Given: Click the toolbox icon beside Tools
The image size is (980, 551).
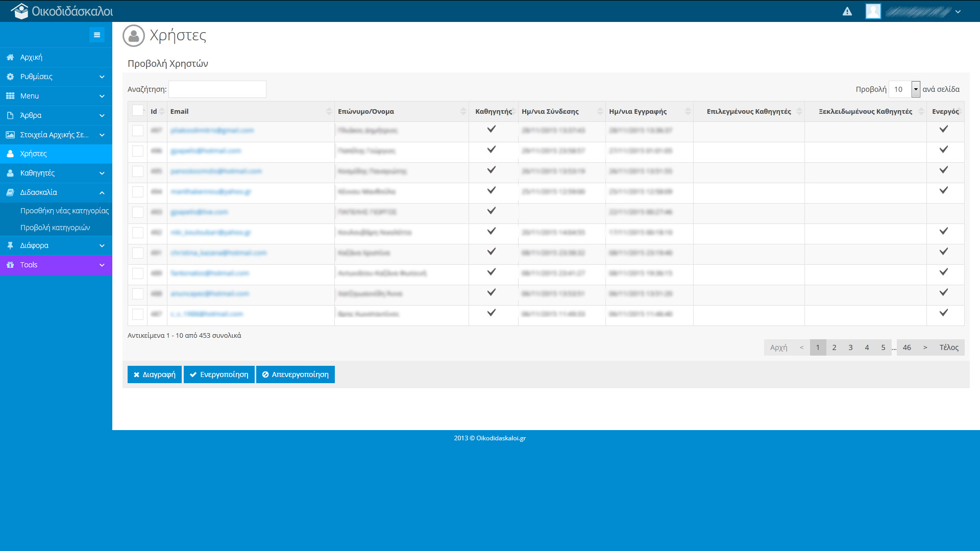Looking at the screenshot, I should tap(10, 265).
